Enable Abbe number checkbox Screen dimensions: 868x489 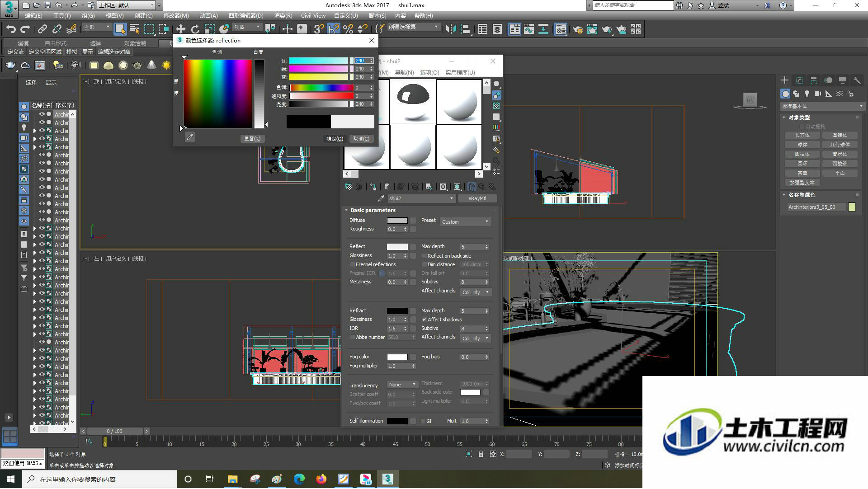(353, 337)
